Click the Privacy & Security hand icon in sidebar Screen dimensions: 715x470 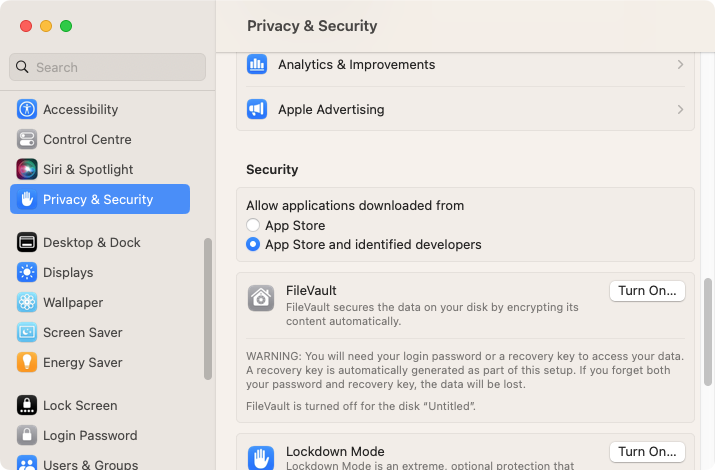pos(27,199)
